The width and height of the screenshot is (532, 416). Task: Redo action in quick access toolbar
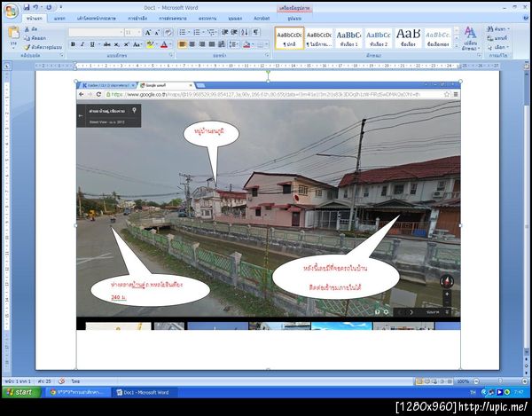[49, 7]
